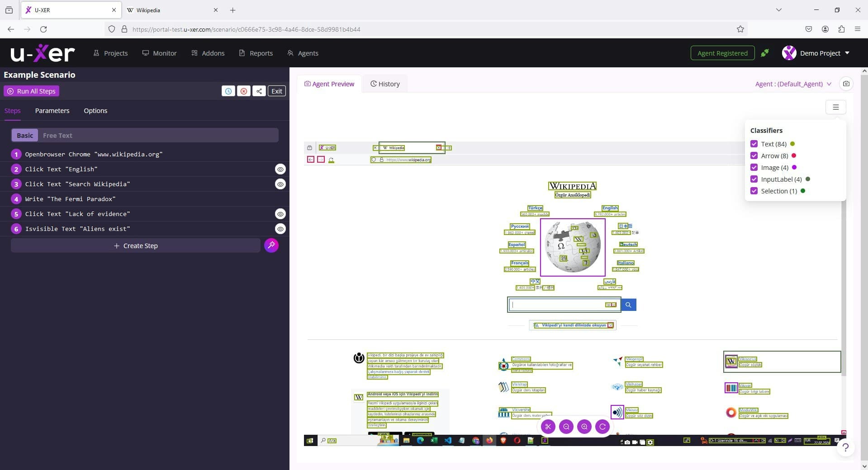
Task: Open the classifiers hamburger menu
Action: click(x=835, y=107)
